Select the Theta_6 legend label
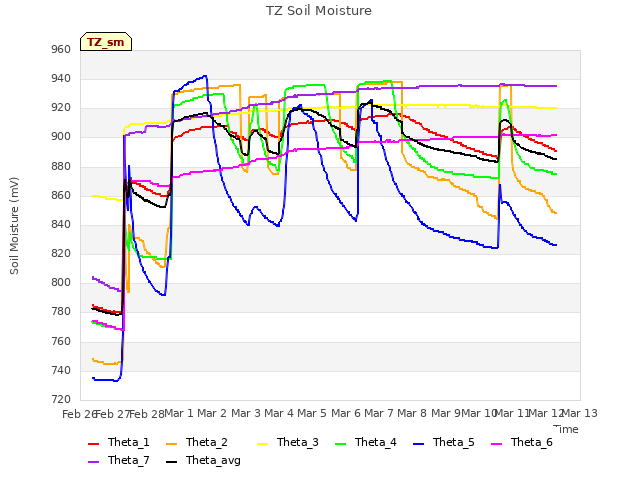Screen dimensions: 640x480 pos(532,442)
